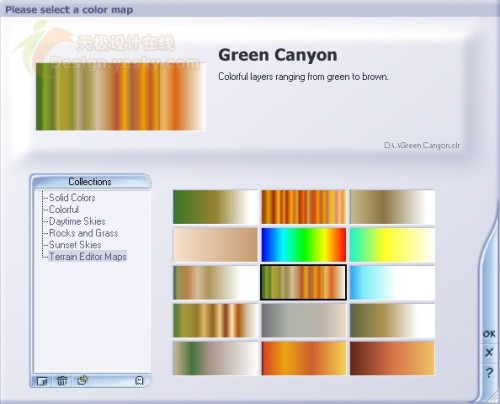Cancel with the X button
Screen dimensions: 500x404
point(489,352)
